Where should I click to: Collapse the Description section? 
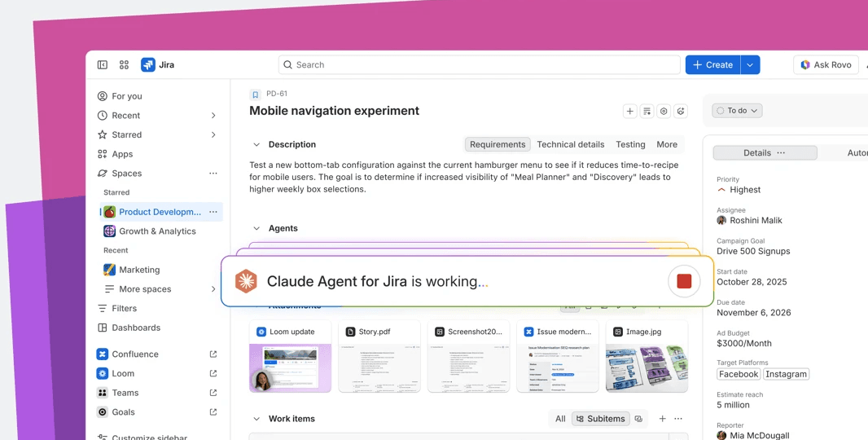(x=256, y=145)
